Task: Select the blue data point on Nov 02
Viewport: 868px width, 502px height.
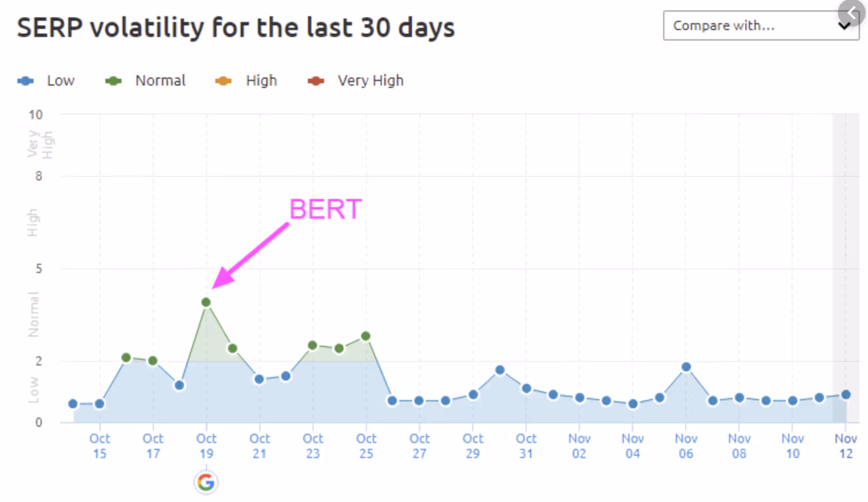Action: (579, 397)
